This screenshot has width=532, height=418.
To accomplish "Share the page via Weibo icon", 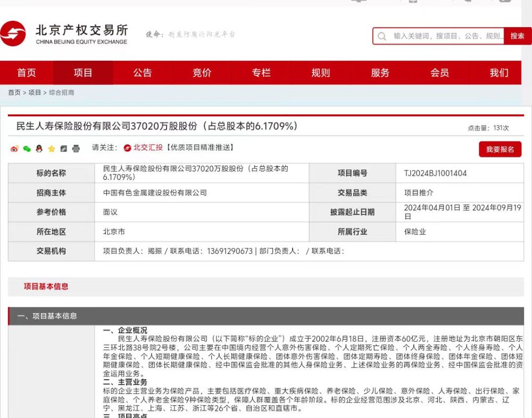I will point(14,149).
